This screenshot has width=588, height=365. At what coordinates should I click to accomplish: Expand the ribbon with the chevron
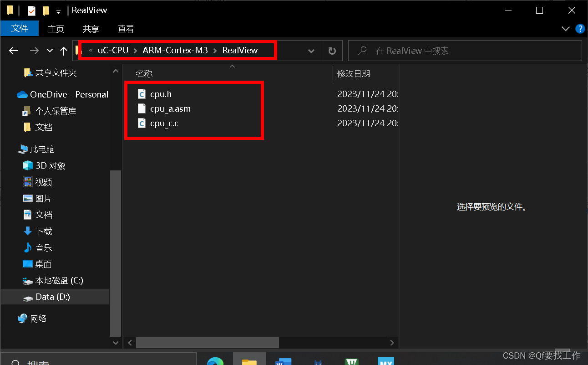(x=565, y=29)
